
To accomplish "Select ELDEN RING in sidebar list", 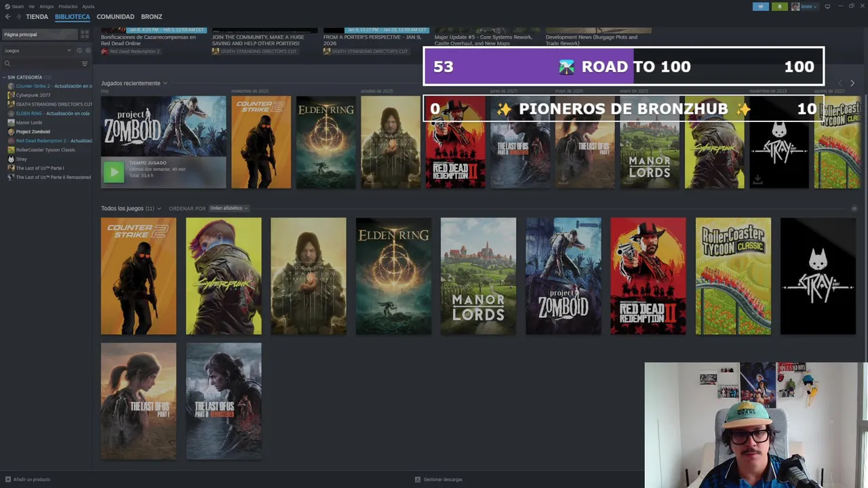I will [x=50, y=113].
